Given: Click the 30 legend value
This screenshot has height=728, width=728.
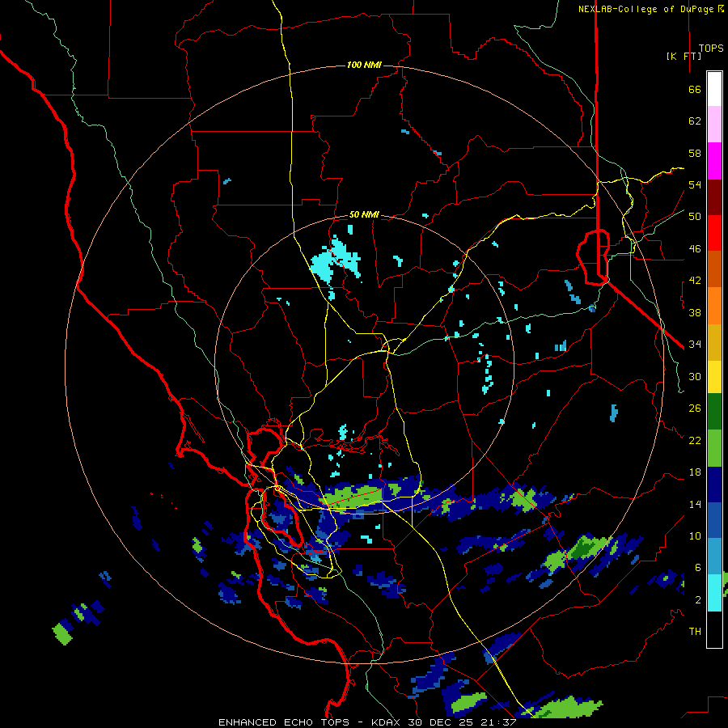Looking at the screenshot, I should (695, 376).
